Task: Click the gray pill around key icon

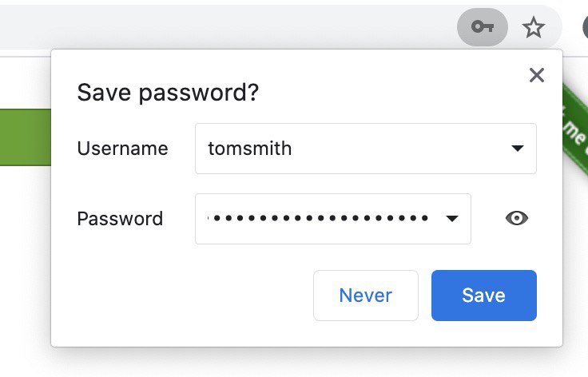Action: click(483, 27)
